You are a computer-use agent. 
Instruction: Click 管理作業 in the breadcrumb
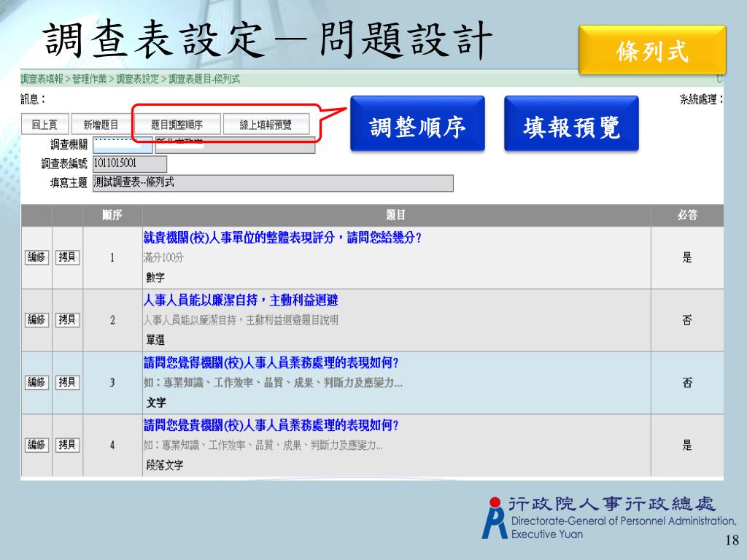coord(90,79)
